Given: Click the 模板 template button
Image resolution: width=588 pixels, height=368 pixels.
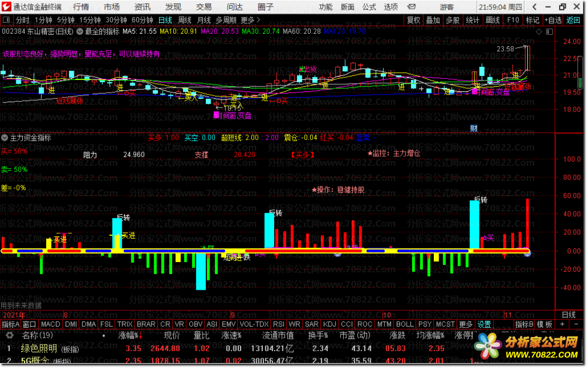Looking at the screenshot, I should tap(545, 325).
